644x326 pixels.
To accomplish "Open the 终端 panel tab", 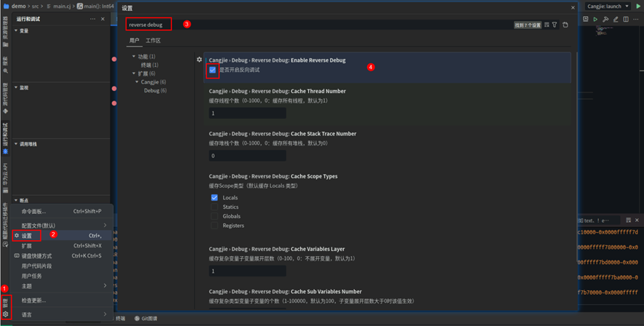I will point(120,319).
